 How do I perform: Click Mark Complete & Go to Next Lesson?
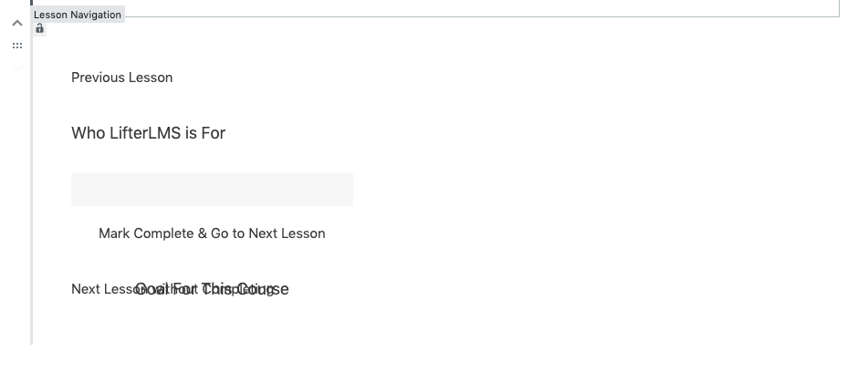coord(212,233)
